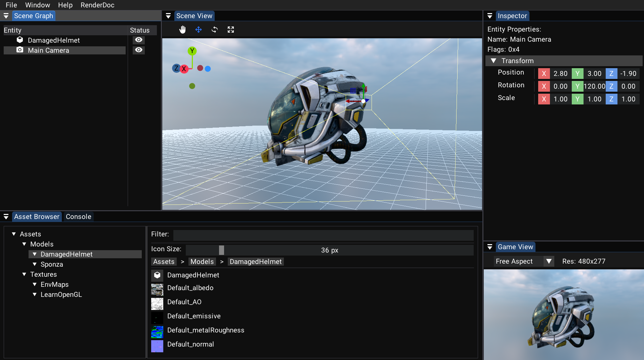This screenshot has width=644, height=360.
Task: Choose the scale tool icon
Action: tap(231, 30)
